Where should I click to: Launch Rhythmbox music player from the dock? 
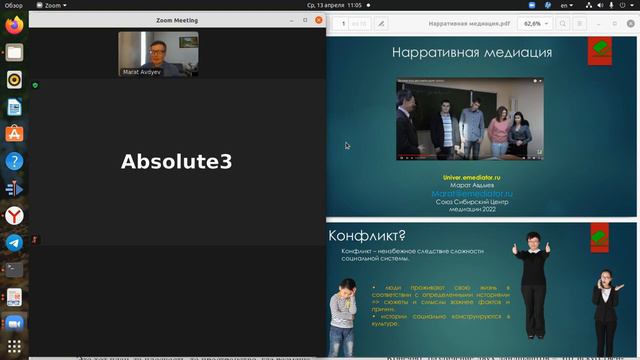[14, 80]
